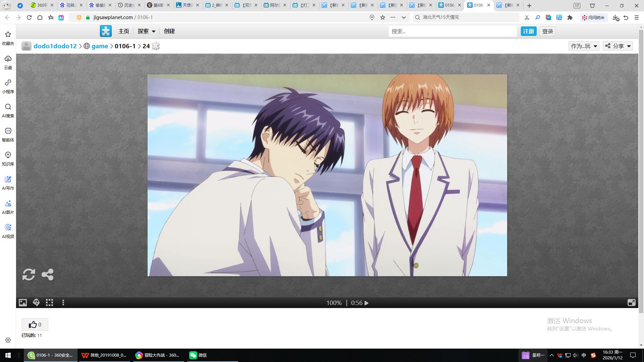Screen dimensions: 644x362
Task: Show the puzzle image preview
Action: click(x=23, y=303)
